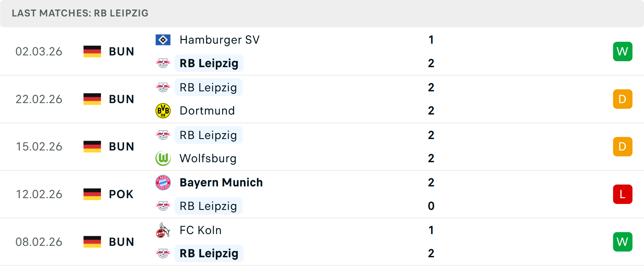Click the German flag on the 02.03.26 row
The image size is (644, 266).
tap(92, 51)
